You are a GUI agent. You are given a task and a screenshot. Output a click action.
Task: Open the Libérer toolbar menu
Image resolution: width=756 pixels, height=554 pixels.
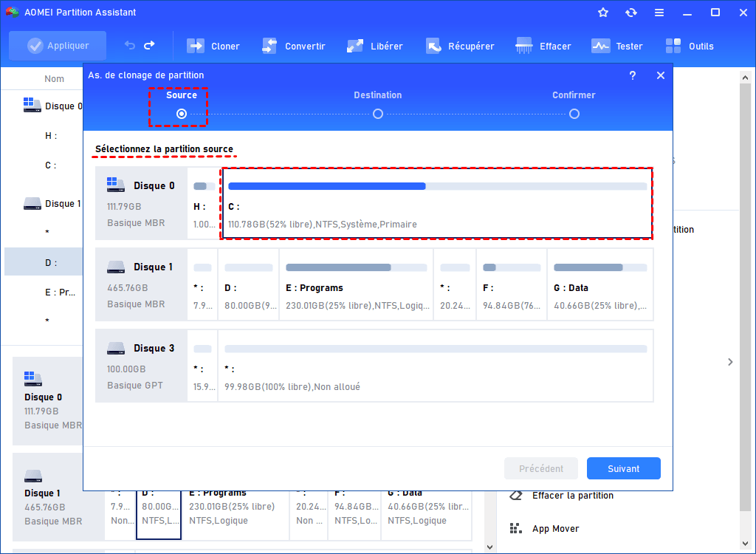pyautogui.click(x=374, y=47)
